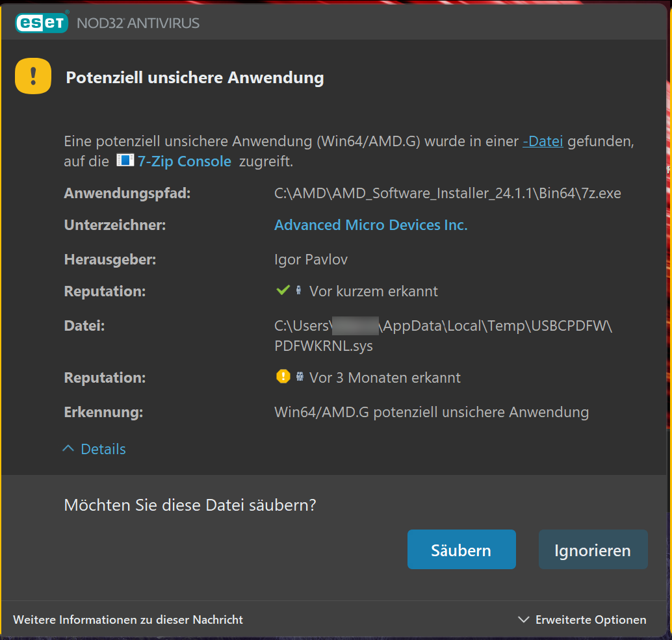Click the publisher name Igor Pavlov
The image size is (672, 640).
[311, 260]
